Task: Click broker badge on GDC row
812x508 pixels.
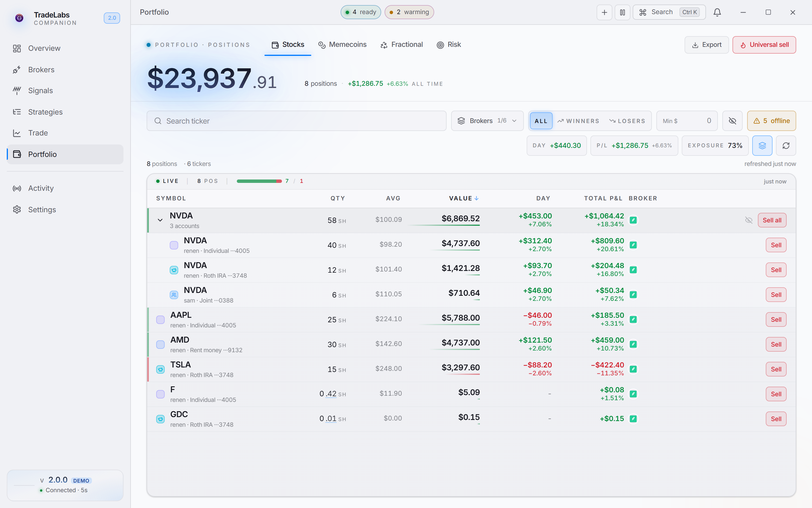Action: point(633,419)
